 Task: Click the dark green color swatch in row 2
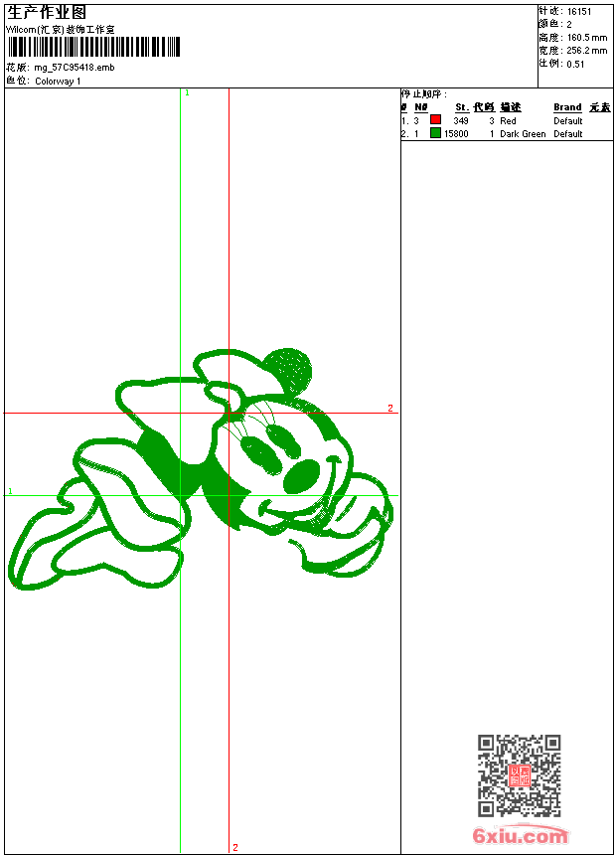tap(435, 132)
